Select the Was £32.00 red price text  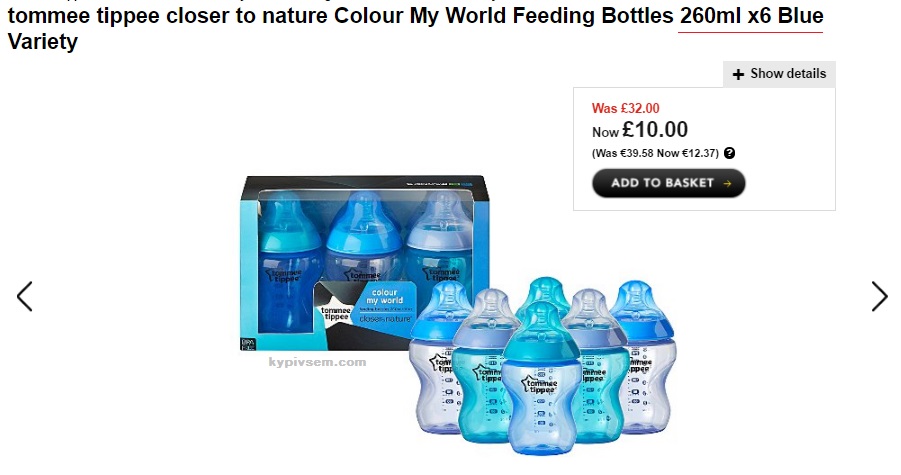pyautogui.click(x=626, y=108)
